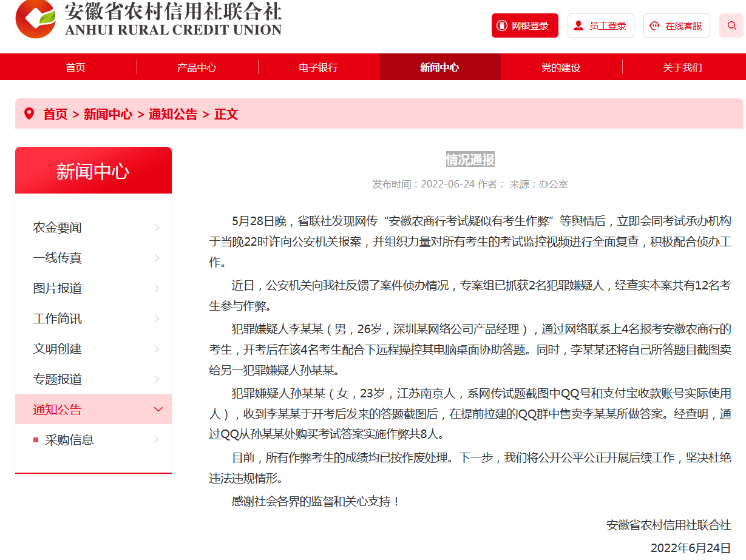Click 正文 in the breadcrumb
The height and width of the screenshot is (560, 746).
point(226,114)
